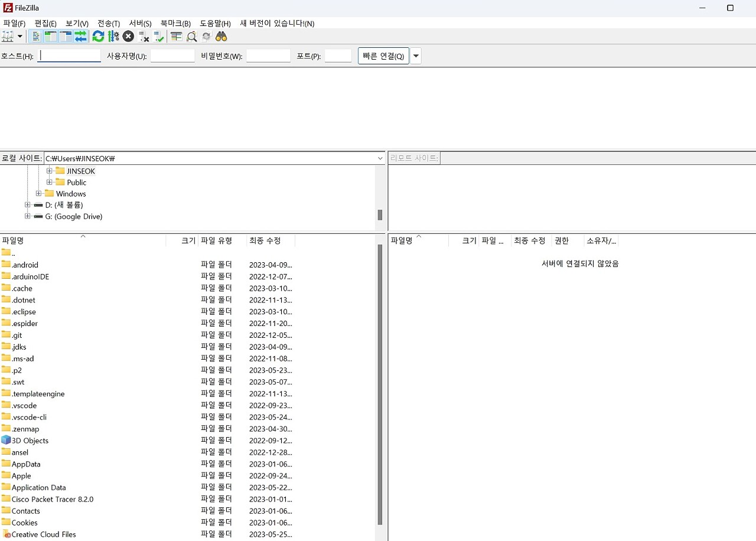Open directory listing filters dialog

pyautogui.click(x=177, y=37)
